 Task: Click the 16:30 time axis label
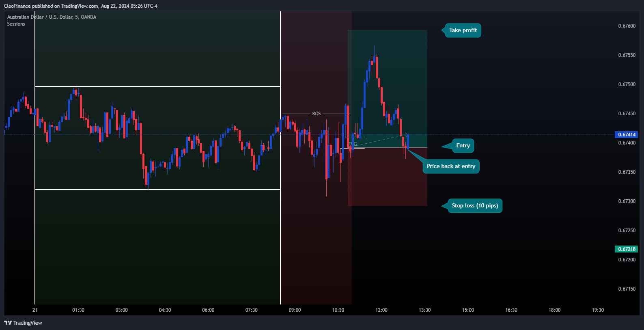pos(511,310)
